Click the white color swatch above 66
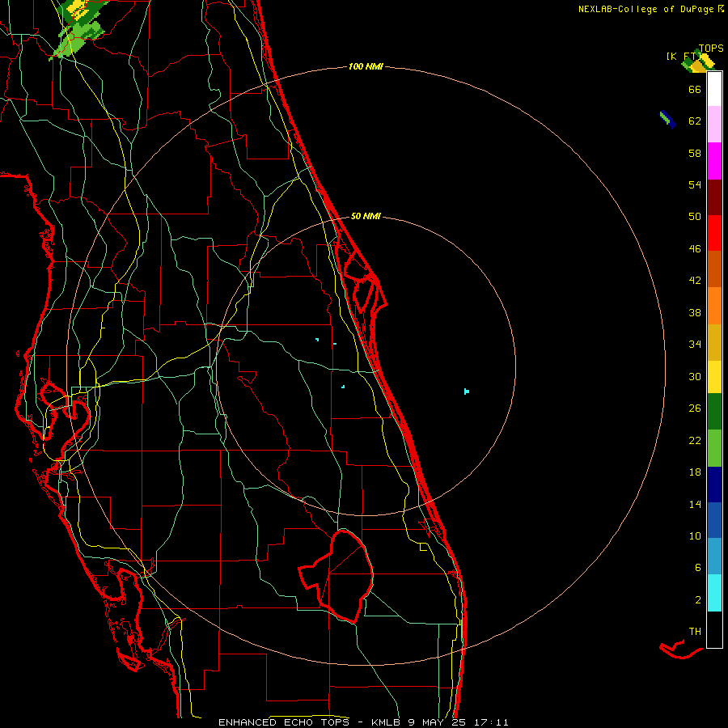This screenshot has height=728, width=728. pos(714,89)
